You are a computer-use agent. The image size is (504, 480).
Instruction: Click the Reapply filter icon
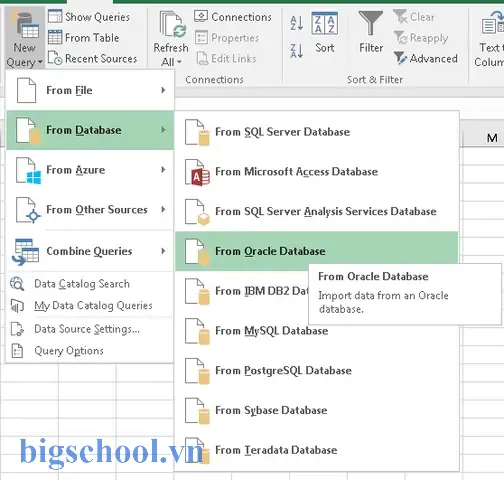pyautogui.click(x=400, y=37)
